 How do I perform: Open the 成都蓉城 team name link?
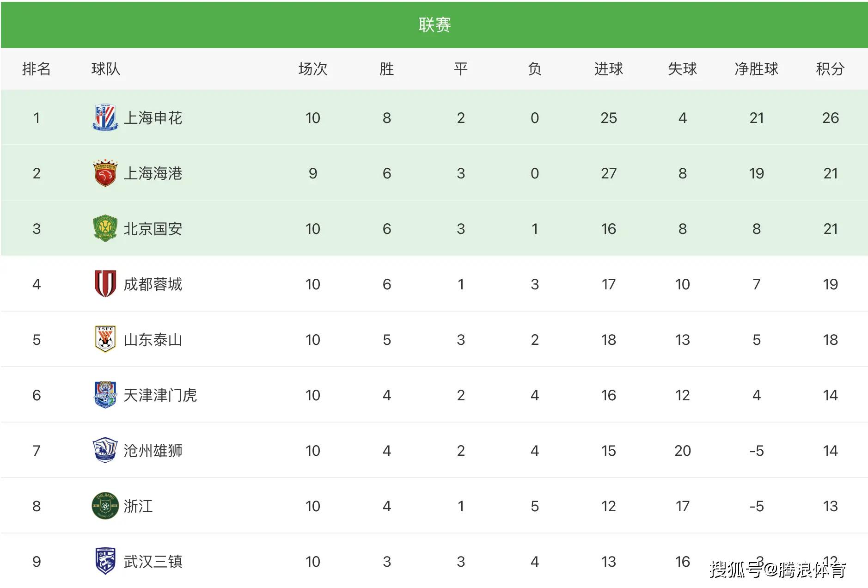[153, 284]
